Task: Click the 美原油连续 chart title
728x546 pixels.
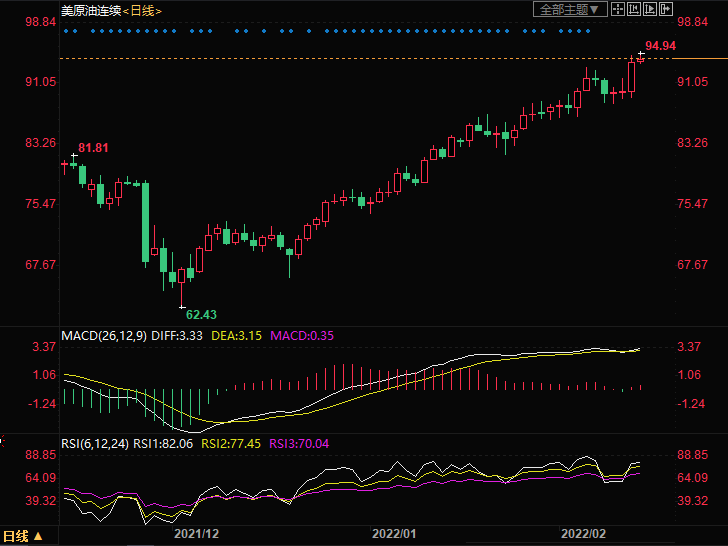Action: point(90,10)
